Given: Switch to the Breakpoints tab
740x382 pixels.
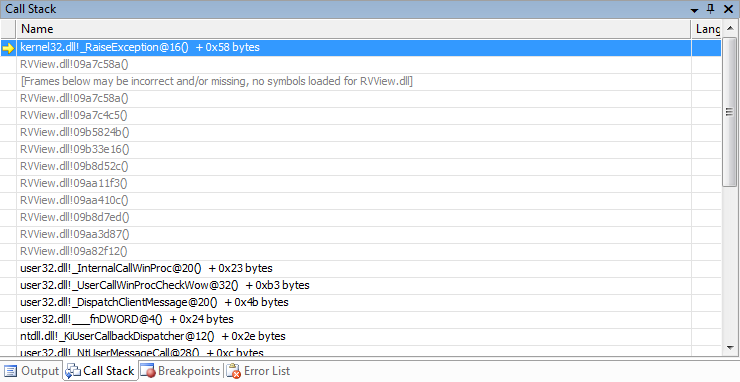Looking at the screenshot, I should [x=181, y=371].
